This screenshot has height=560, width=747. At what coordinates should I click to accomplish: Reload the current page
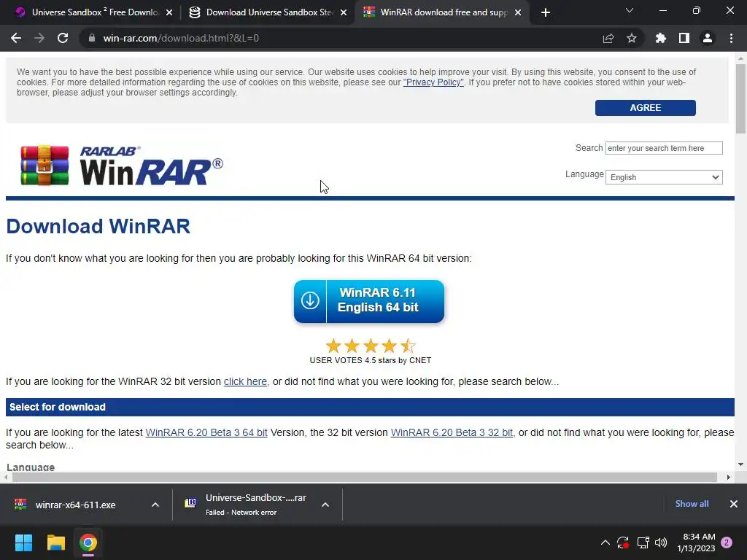pos(63,38)
